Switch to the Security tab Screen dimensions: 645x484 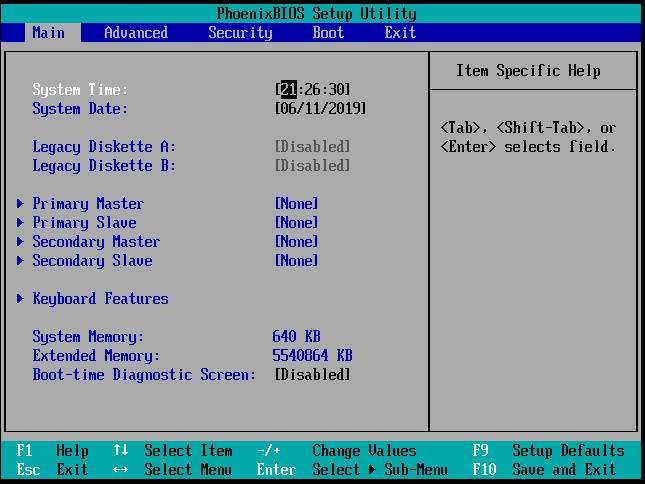tap(240, 33)
